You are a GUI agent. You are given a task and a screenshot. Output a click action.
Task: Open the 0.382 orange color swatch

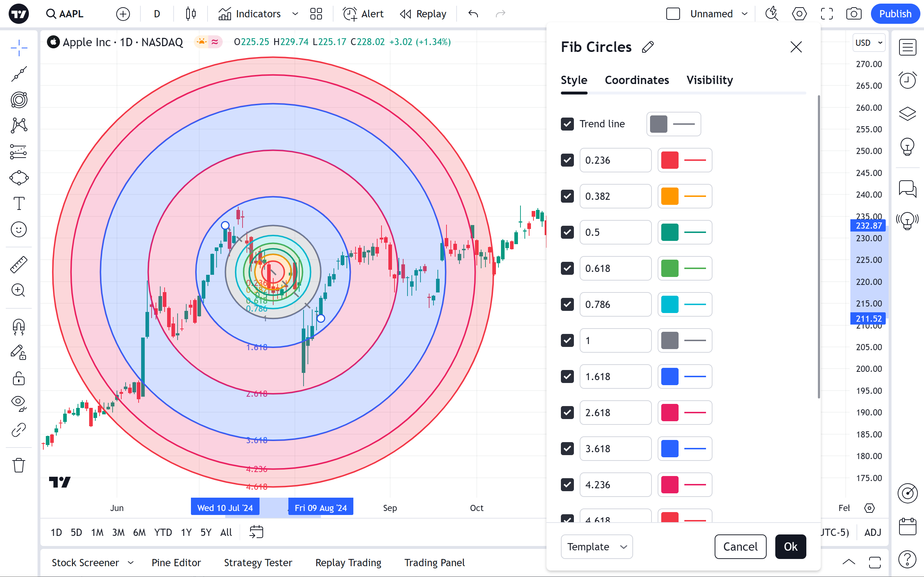669,196
